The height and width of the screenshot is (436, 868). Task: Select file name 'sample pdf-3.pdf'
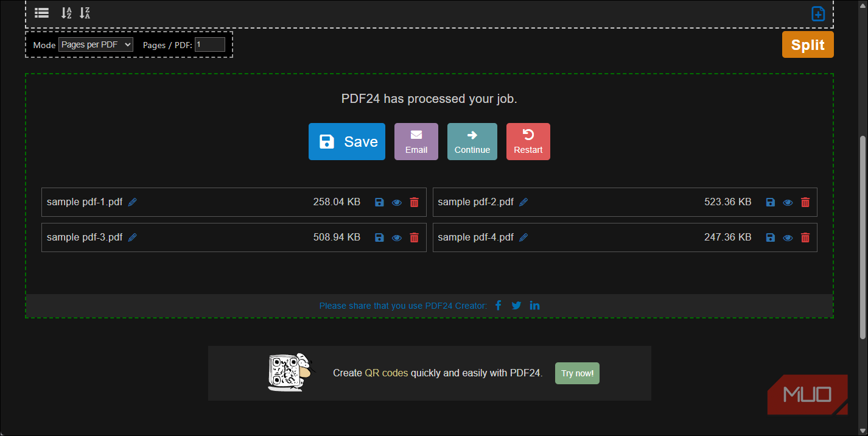tap(85, 237)
